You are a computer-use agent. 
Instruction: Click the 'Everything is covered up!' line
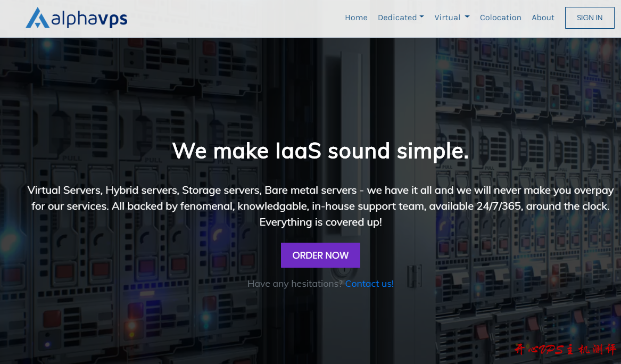click(320, 222)
